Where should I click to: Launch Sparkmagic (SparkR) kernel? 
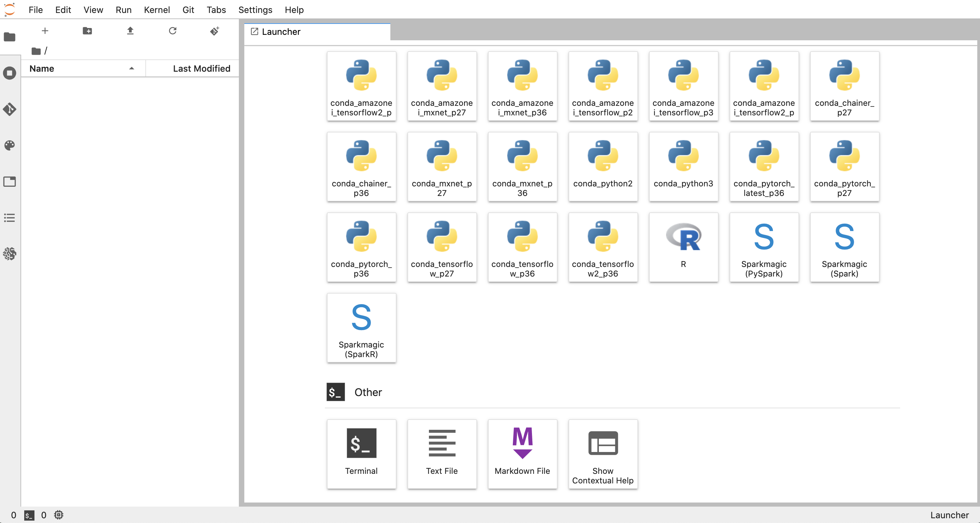click(x=361, y=328)
